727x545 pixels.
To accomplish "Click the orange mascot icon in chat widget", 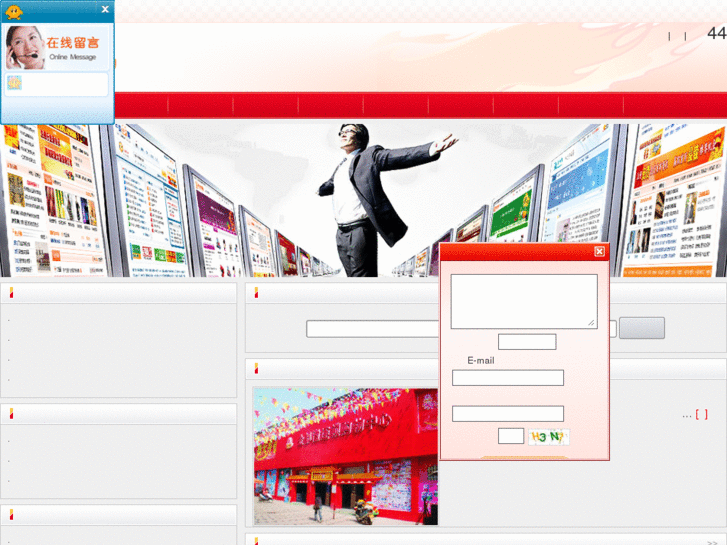I will pos(14,11).
